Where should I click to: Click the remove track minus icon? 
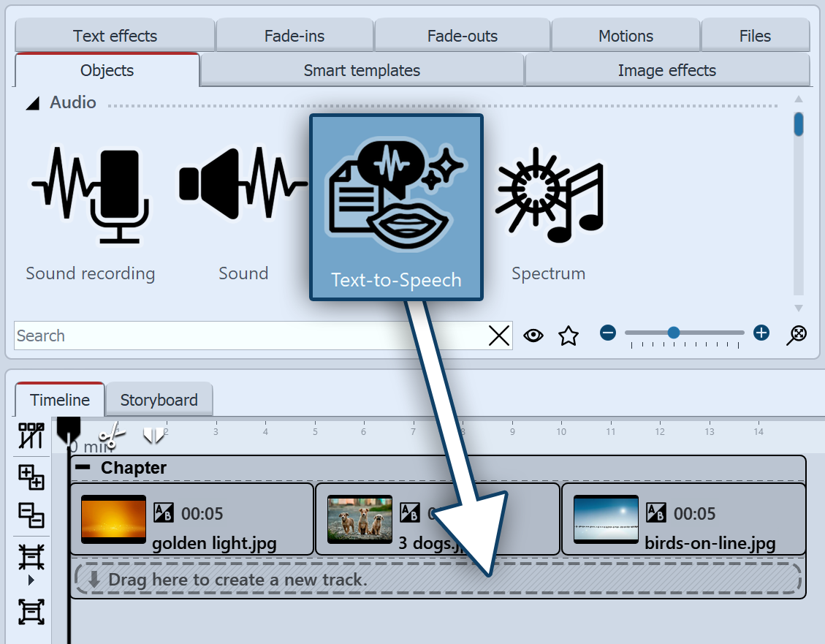point(31,516)
